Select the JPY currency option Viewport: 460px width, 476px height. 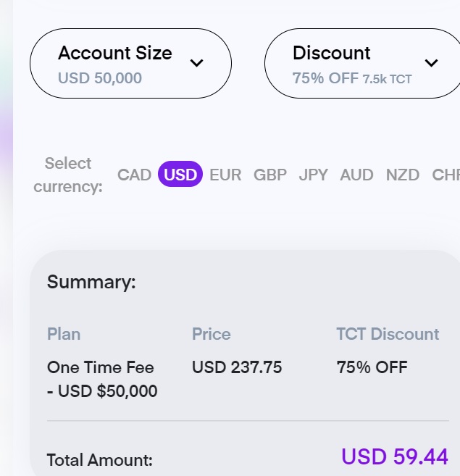point(314,175)
